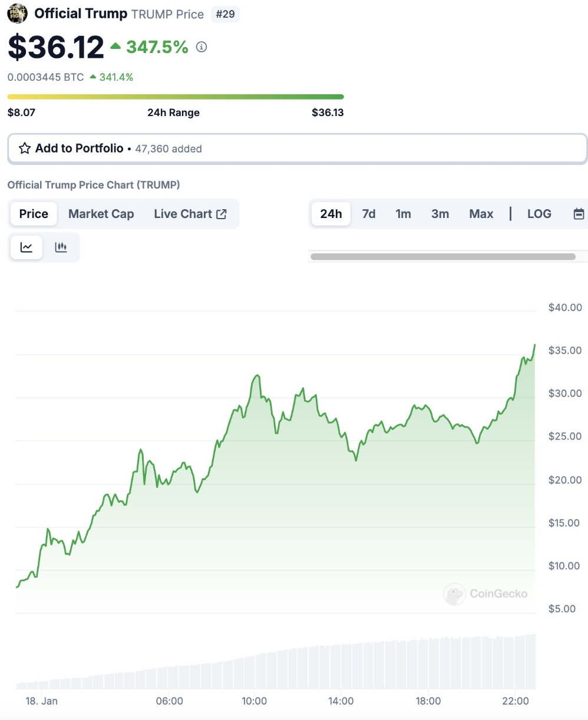The height and width of the screenshot is (720, 588).
Task: Click the Official Trump coin logo
Action: coord(17,14)
